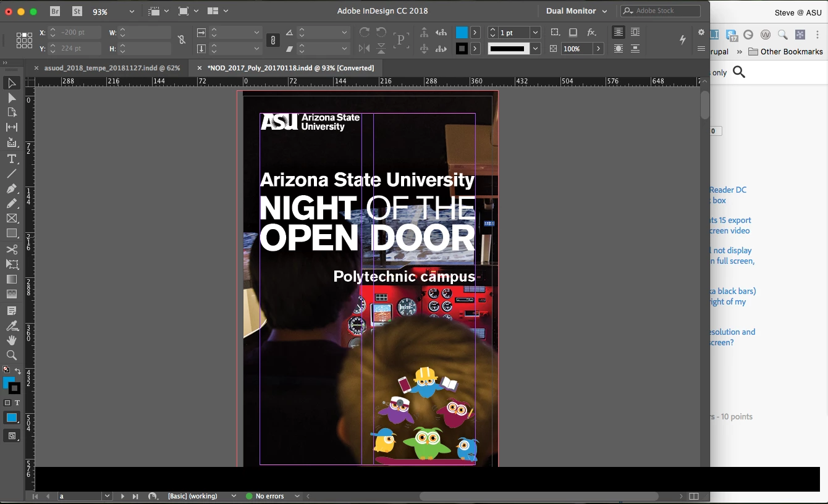
Task: Click Rotate 90° Clockwise icon
Action: pos(365,32)
